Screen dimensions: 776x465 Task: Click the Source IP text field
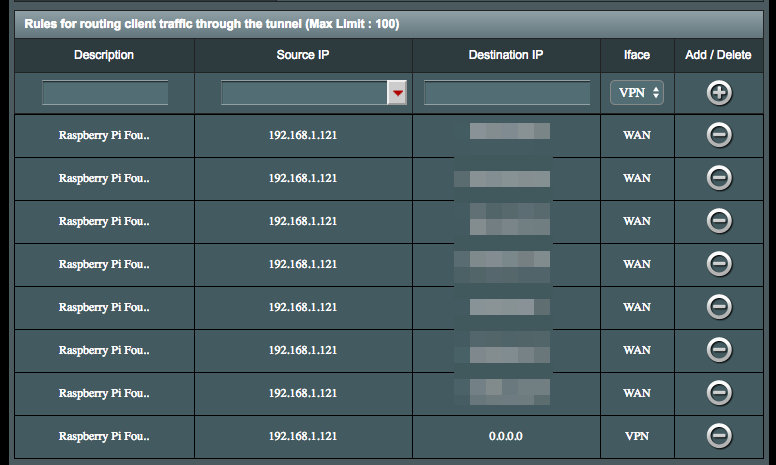tap(304, 93)
